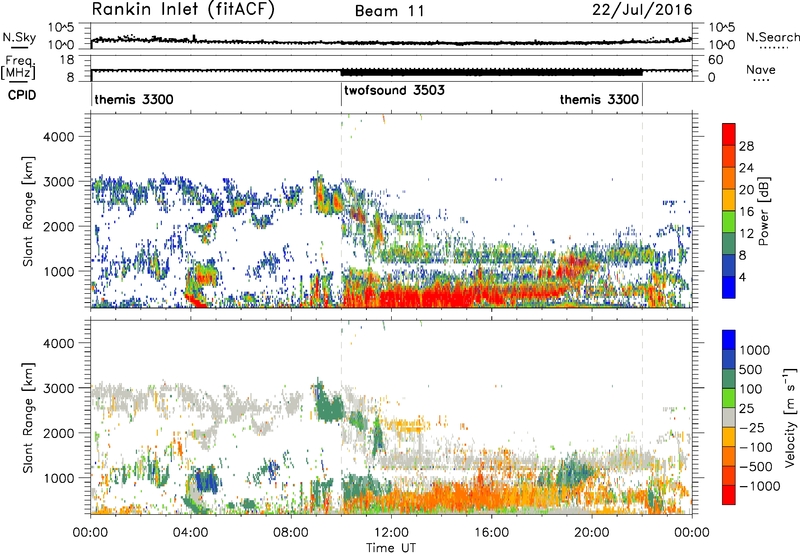
Task: Click the blue Power segment between 4 and 8
Action: point(729,266)
